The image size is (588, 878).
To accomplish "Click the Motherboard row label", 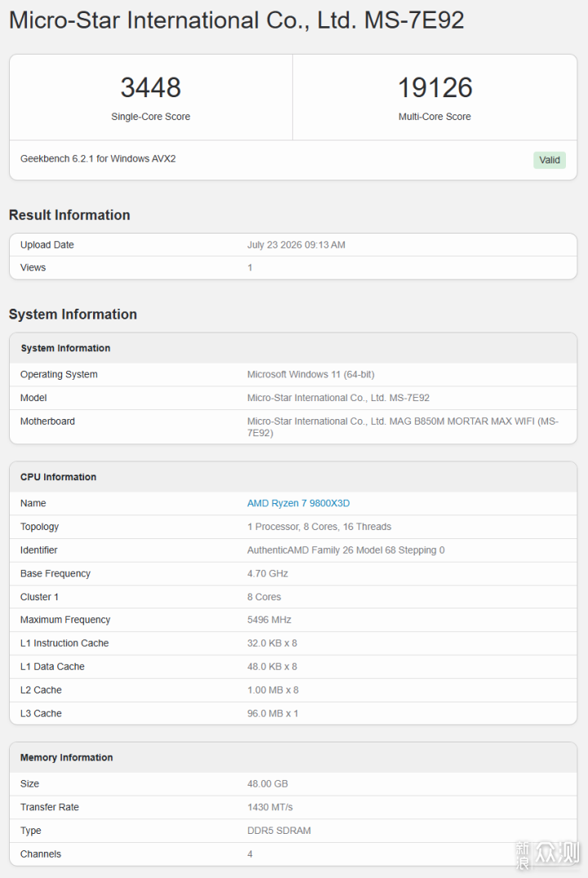I will click(47, 421).
